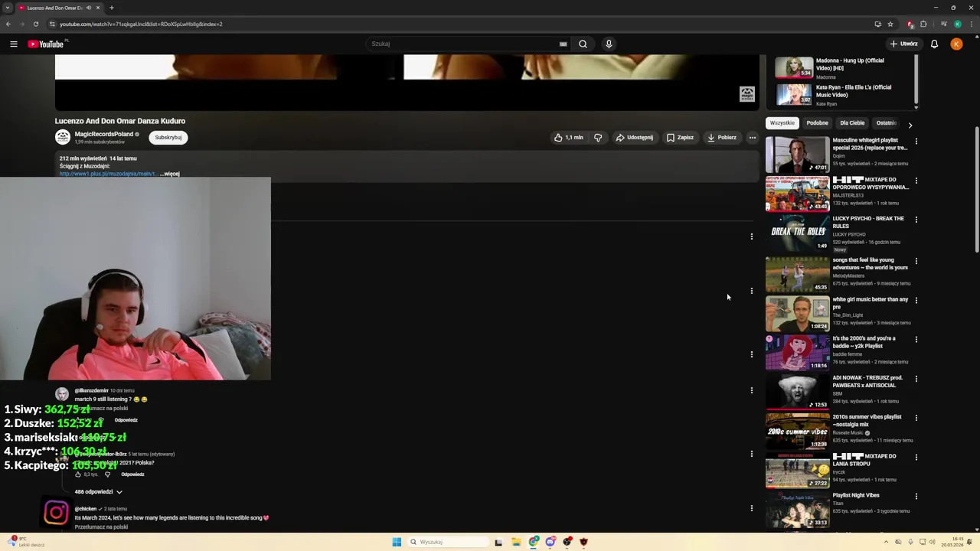Select the Wszystkie filter chip
Screen dimensions: 980x551
tap(782, 123)
